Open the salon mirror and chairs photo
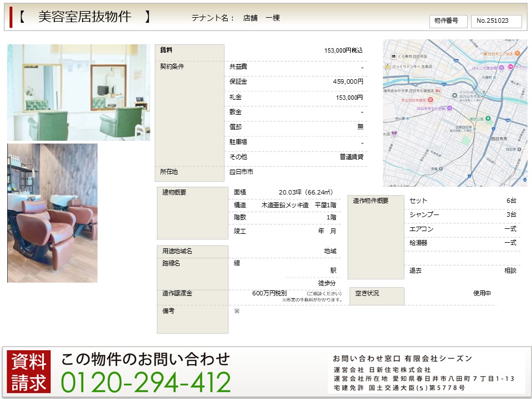 coord(78,93)
